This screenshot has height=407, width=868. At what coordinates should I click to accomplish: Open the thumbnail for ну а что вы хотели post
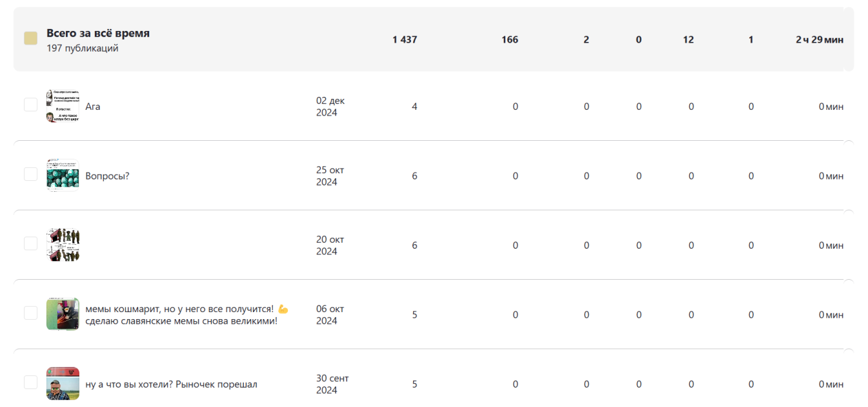(63, 384)
